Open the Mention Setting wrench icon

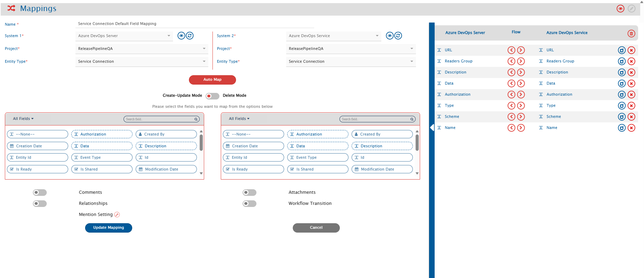click(x=117, y=215)
